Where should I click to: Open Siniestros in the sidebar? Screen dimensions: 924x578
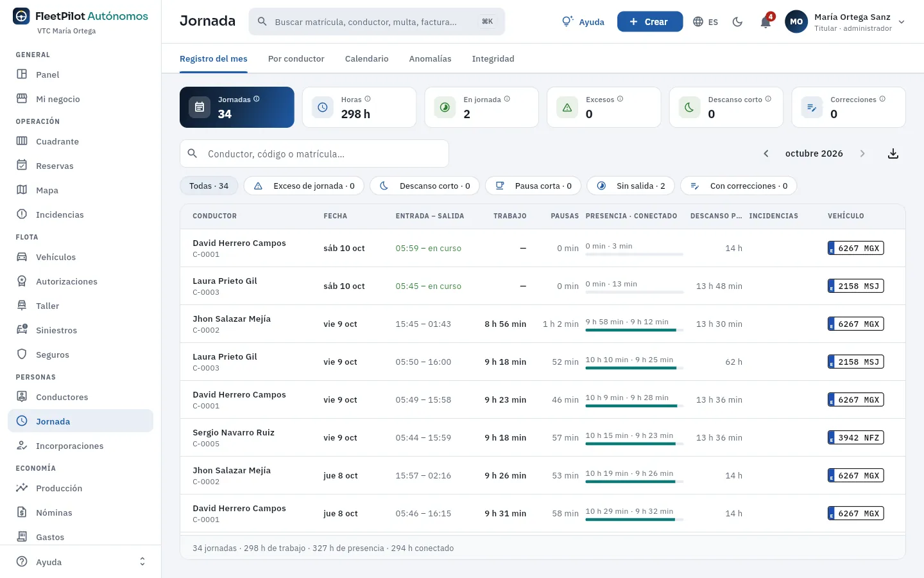tap(80, 330)
